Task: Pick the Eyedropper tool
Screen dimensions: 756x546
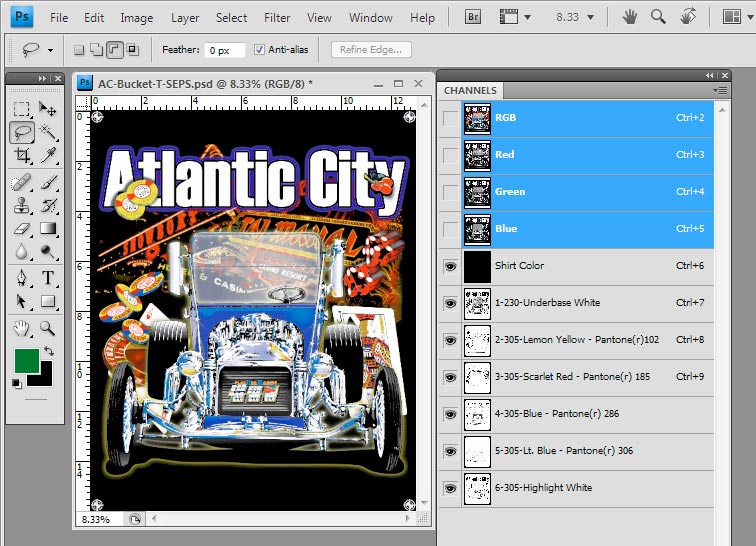Action: tap(47, 154)
